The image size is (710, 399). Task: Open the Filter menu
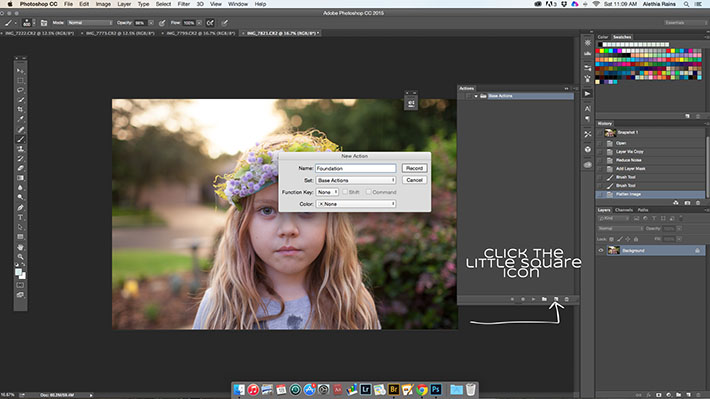point(183,4)
